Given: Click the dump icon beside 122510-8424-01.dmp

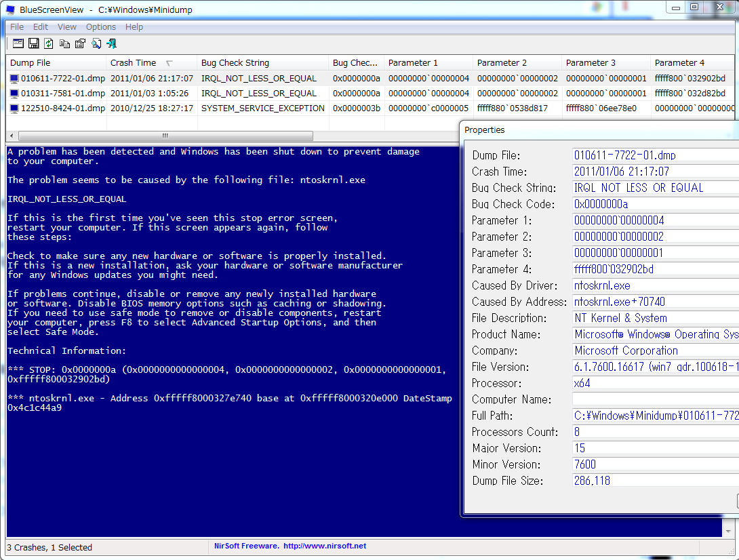Looking at the screenshot, I should click(14, 108).
